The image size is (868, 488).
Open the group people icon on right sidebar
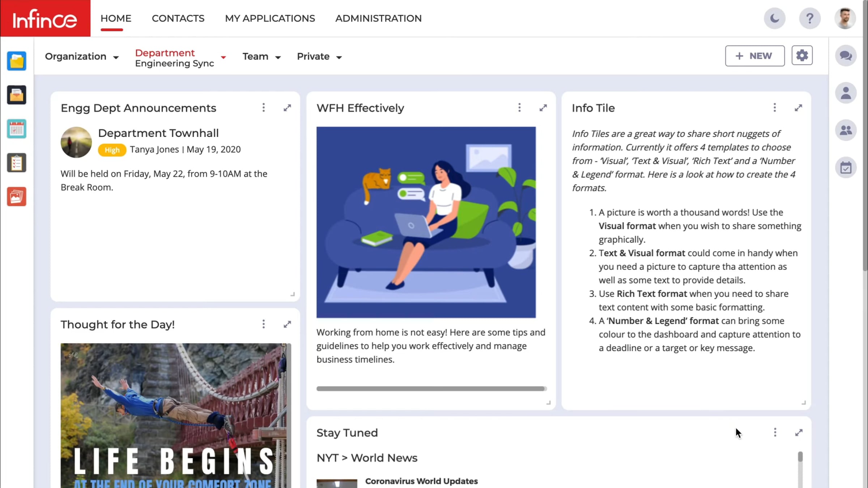[846, 130]
